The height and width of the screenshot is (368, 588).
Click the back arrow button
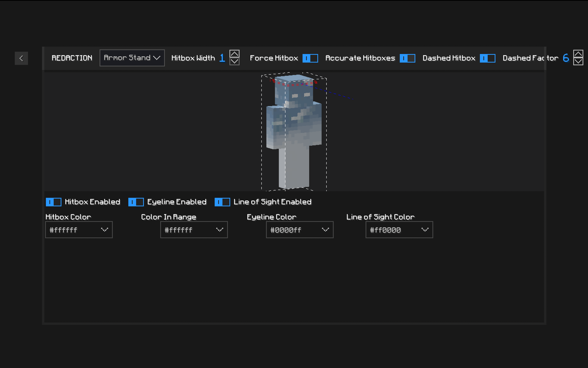(x=21, y=58)
